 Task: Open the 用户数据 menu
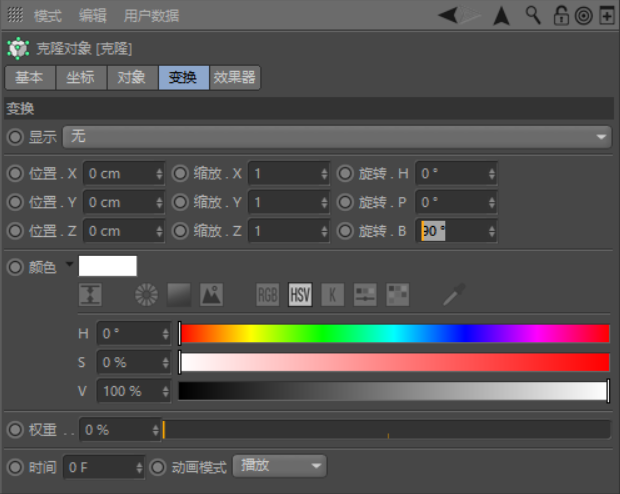(152, 16)
